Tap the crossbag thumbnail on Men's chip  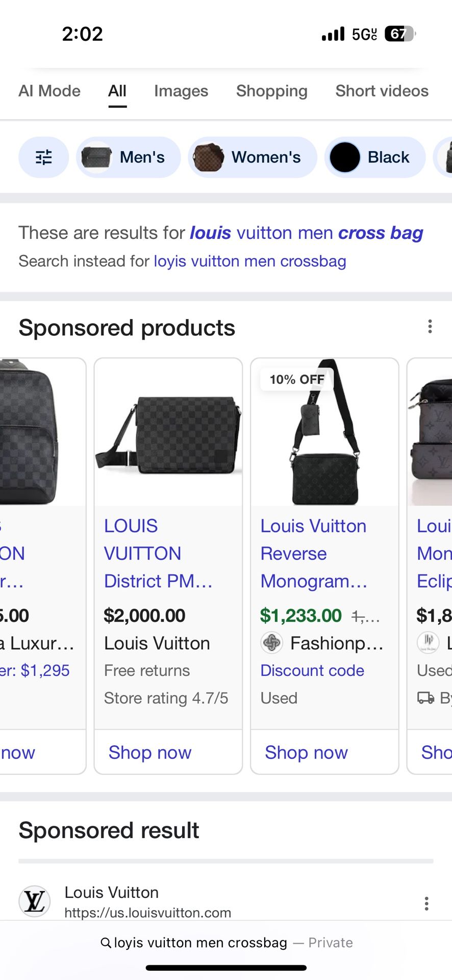point(95,157)
